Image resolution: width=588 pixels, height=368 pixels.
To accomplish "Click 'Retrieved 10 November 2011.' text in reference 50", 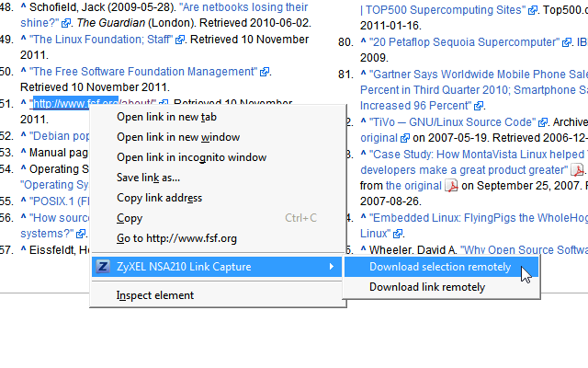I will tap(95, 87).
